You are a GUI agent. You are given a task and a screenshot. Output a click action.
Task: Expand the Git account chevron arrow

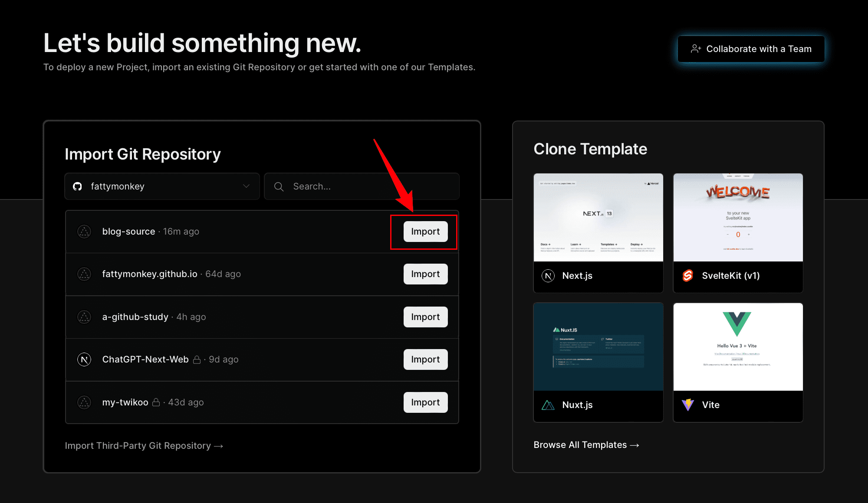point(247,186)
